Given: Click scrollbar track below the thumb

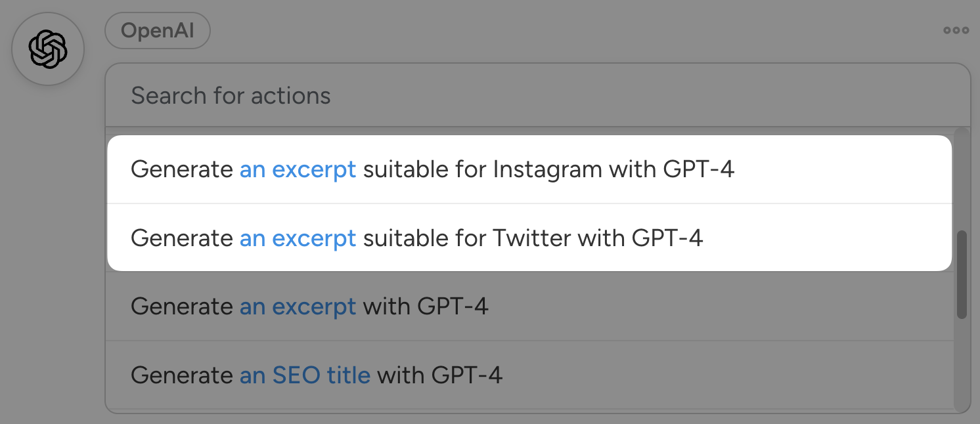Looking at the screenshot, I should tap(962, 361).
